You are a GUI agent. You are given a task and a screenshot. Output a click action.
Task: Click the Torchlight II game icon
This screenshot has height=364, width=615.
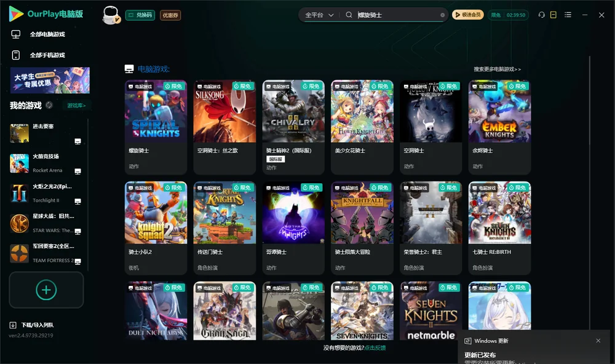tap(19, 193)
